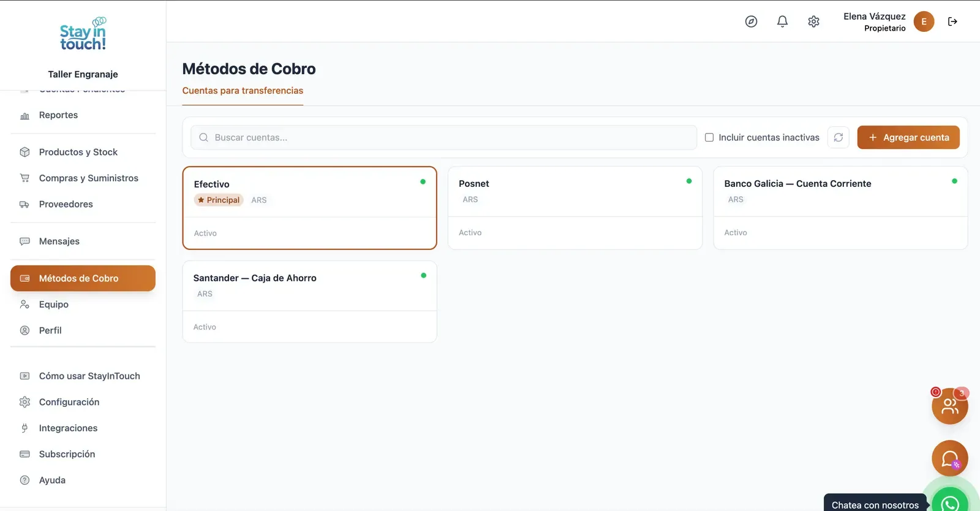Focus the Buscar cuentas search field

pos(443,137)
